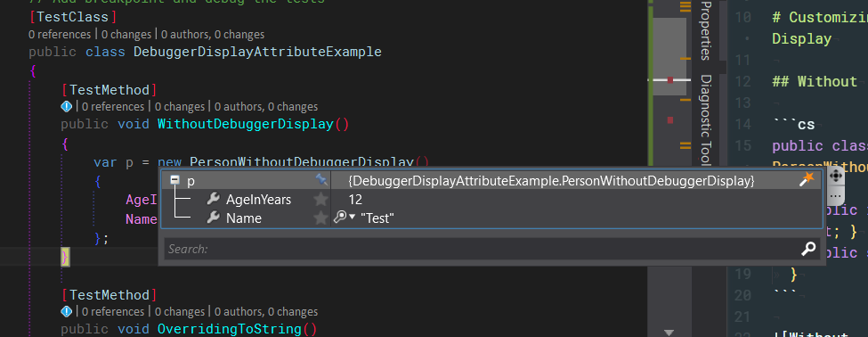Screen dimensions: 868x337
Task: Click test status icon above OverridingToString
Action: (x=67, y=311)
